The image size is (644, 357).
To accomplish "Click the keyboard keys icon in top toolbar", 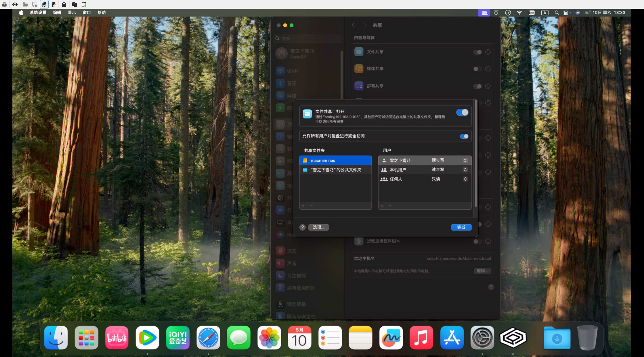I will (4, 4).
